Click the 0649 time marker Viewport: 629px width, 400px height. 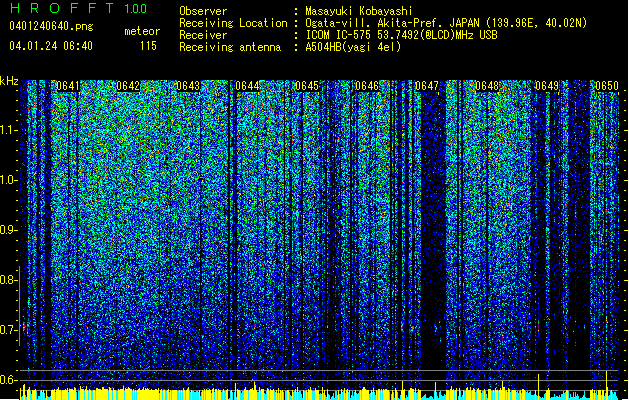point(547,86)
